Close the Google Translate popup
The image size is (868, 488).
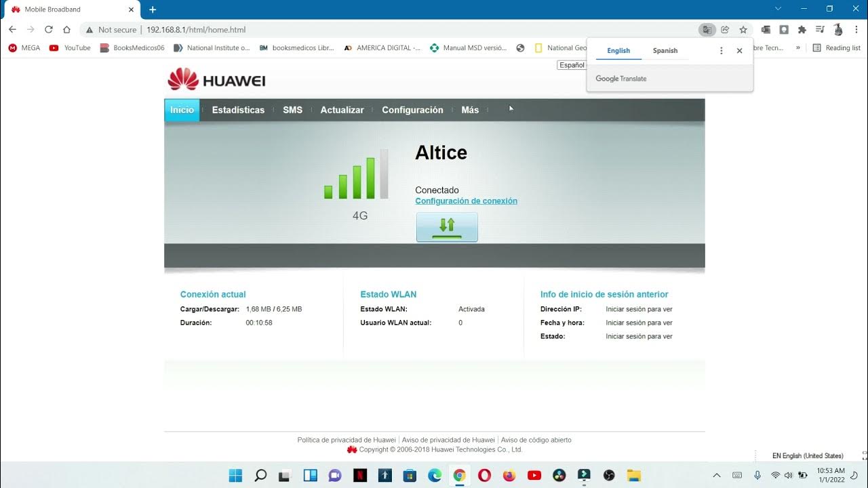(x=739, y=51)
